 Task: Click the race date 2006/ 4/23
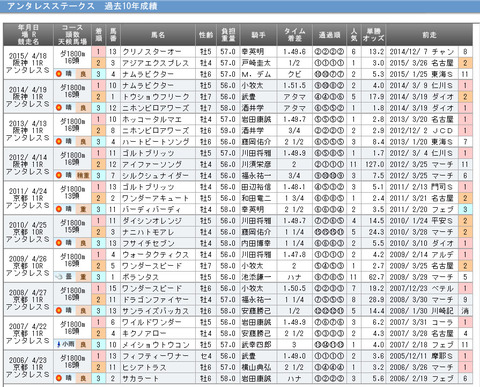coord(28,360)
